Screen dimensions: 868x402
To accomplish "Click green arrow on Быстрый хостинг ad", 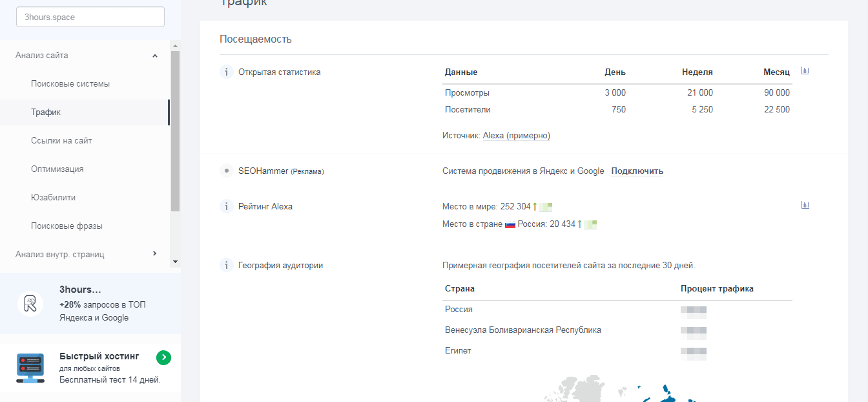I will (x=163, y=357).
